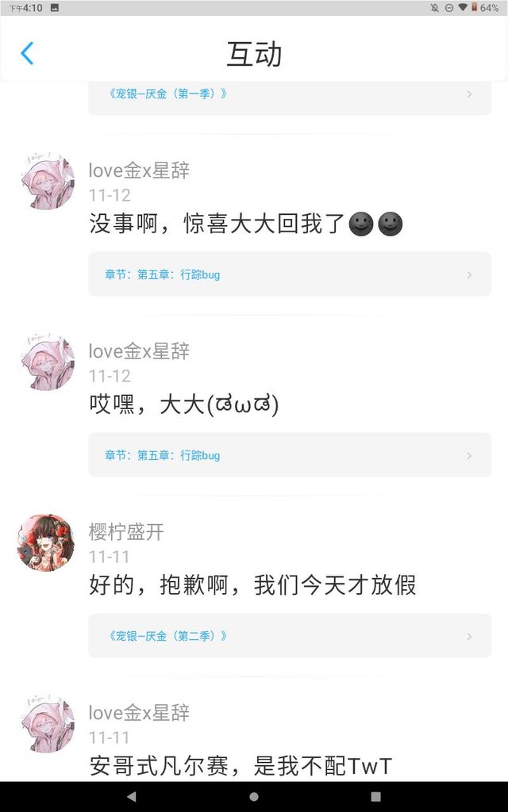The height and width of the screenshot is (812, 508).
Task: Open chevron of 宠银-厌金（第二季） card
Action: coord(469,637)
